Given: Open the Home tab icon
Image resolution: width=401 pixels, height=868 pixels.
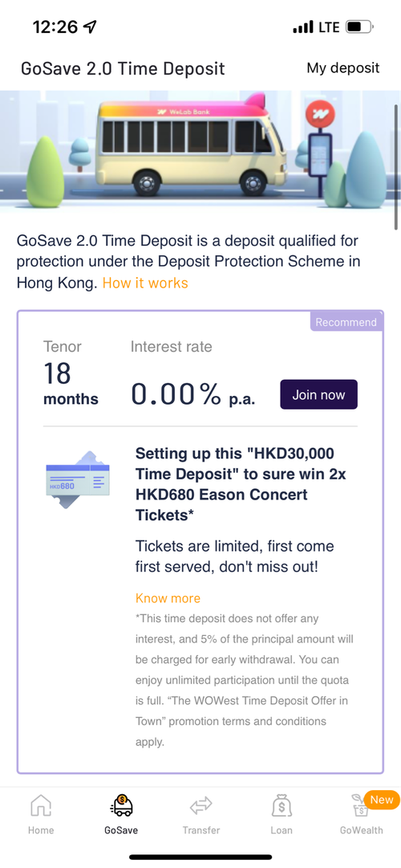Looking at the screenshot, I should [41, 805].
